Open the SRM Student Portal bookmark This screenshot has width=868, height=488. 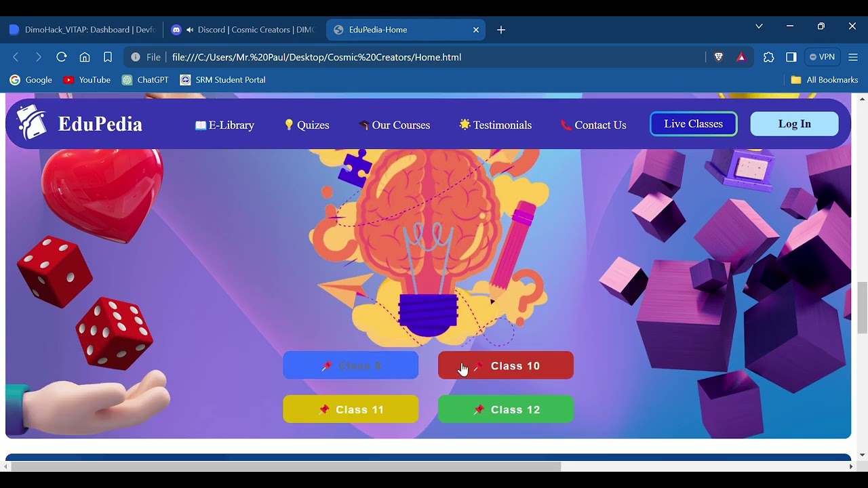pyautogui.click(x=223, y=80)
